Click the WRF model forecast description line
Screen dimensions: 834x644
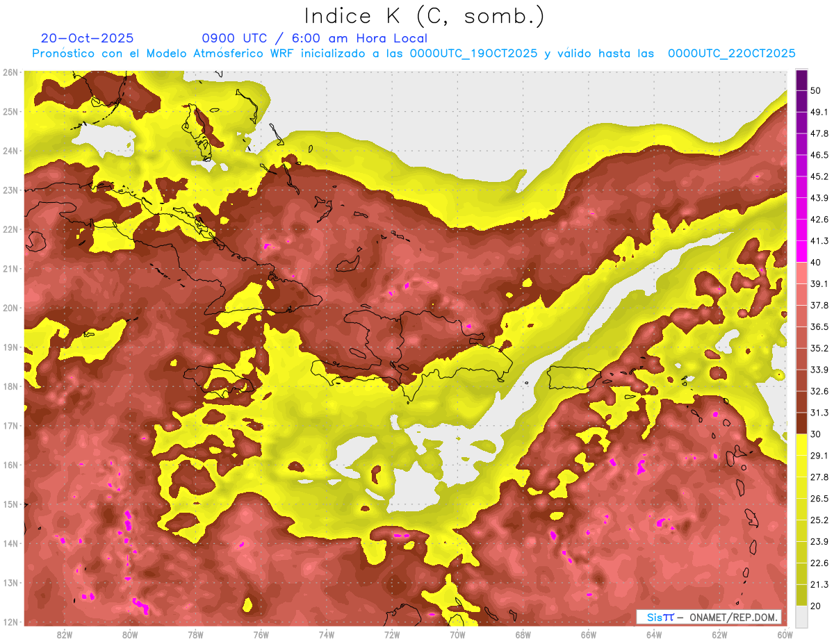(x=413, y=53)
